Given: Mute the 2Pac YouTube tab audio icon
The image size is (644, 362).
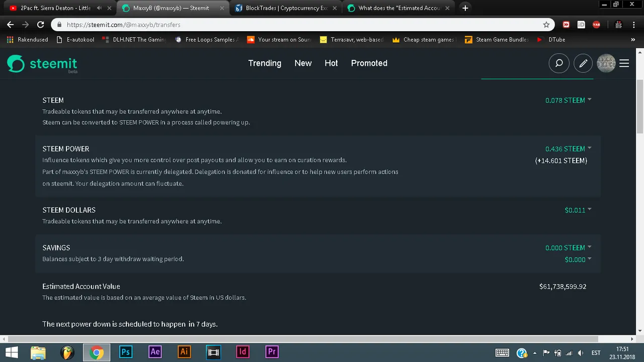Looking at the screenshot, I should pyautogui.click(x=99, y=8).
